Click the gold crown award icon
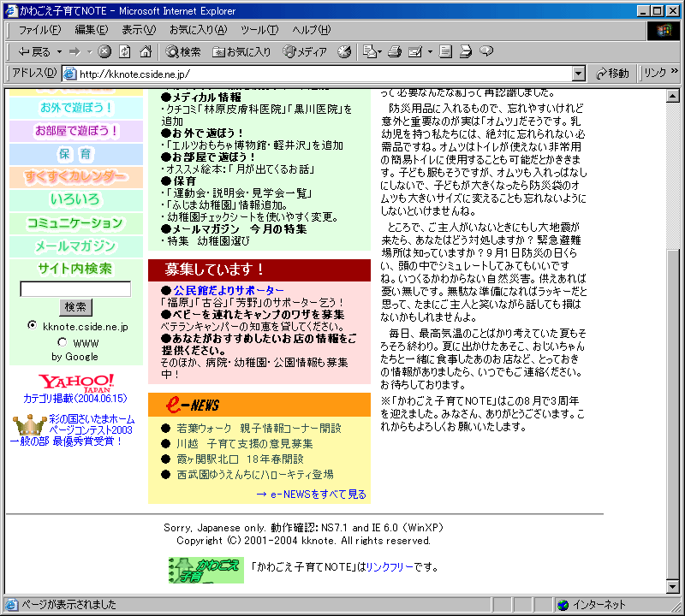 29,424
